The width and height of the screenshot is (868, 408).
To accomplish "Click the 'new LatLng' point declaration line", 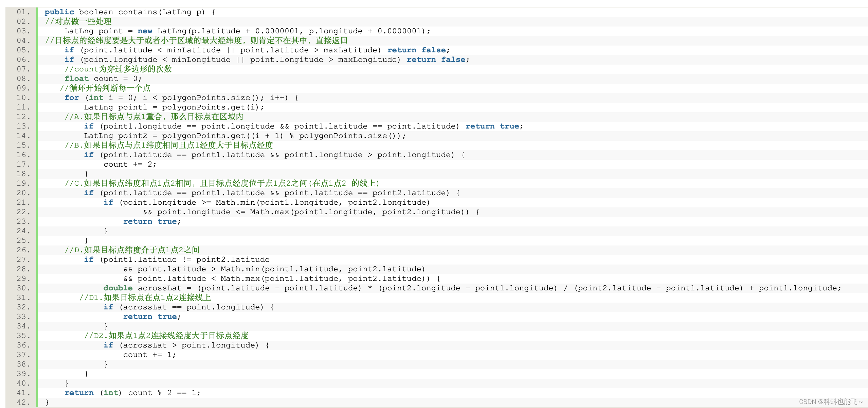I will pos(247,31).
